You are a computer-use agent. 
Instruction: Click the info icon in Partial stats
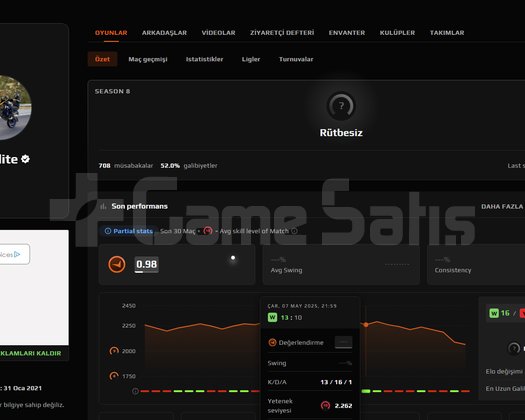click(x=108, y=231)
